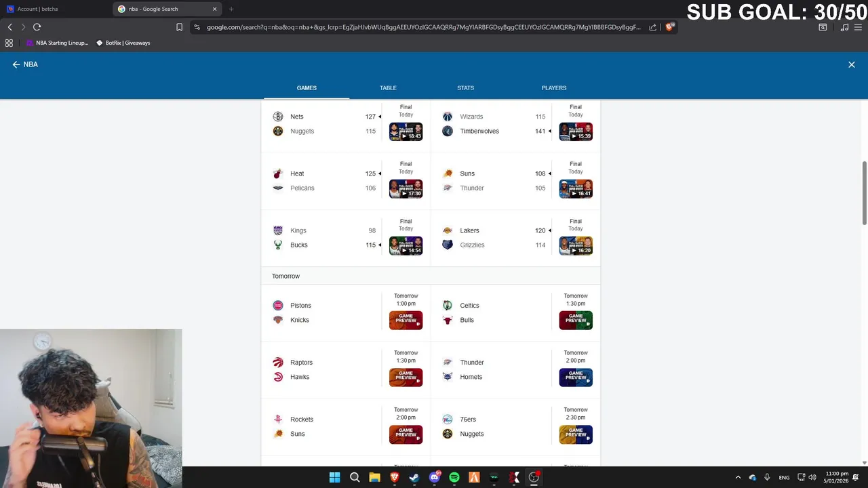The height and width of the screenshot is (488, 868).
Task: Open File Explorer from taskbar
Action: coord(374,477)
